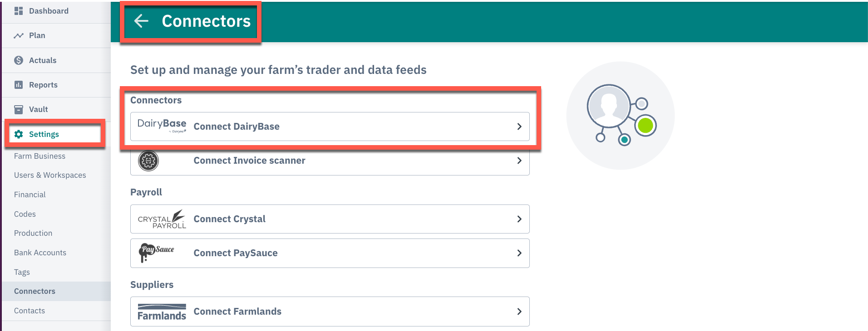Image resolution: width=868 pixels, height=331 pixels.
Task: Expand the Connect DairyBase row chevron
Action: coord(519,127)
